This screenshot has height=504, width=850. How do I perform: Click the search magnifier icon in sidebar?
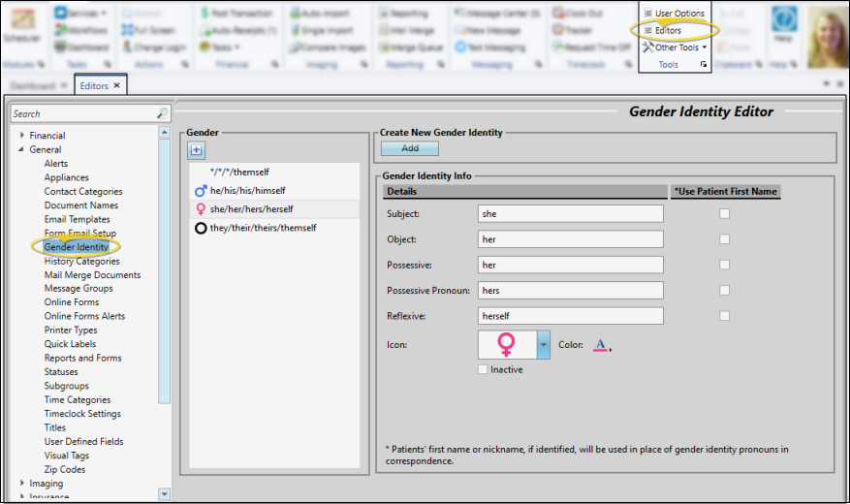click(162, 114)
